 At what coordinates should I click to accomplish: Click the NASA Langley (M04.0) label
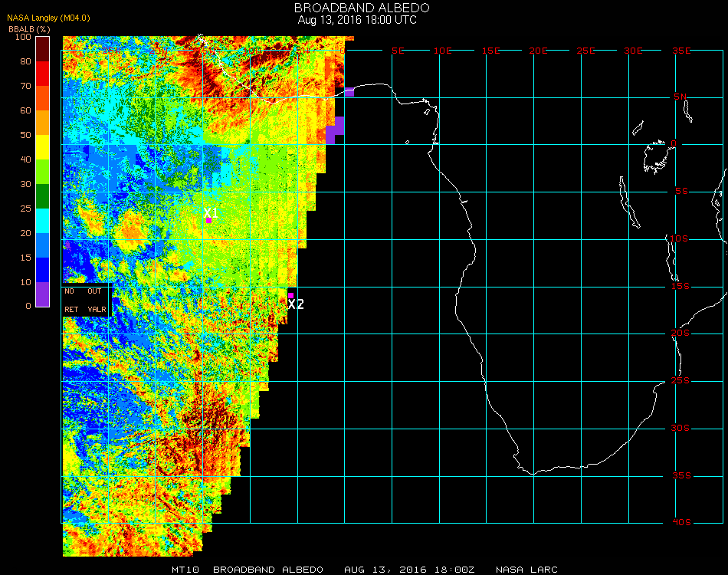coord(48,18)
